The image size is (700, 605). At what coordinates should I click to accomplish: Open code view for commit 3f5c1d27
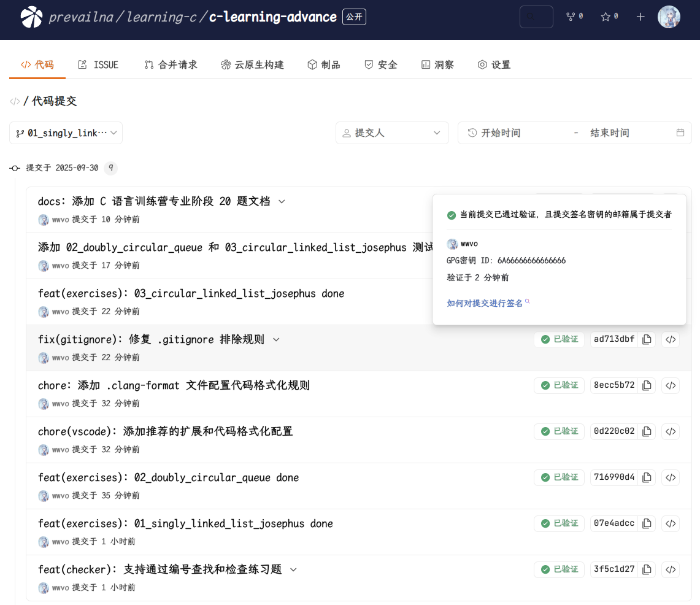[670, 569]
